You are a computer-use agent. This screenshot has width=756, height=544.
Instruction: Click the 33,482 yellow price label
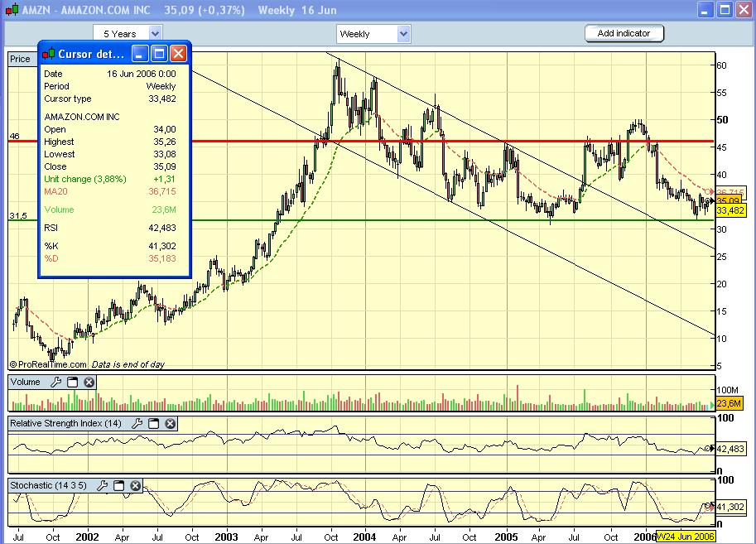click(x=730, y=211)
